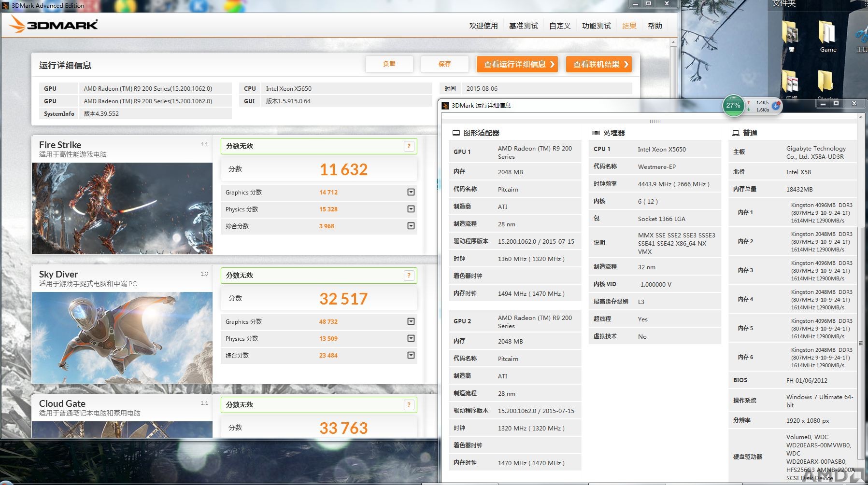Click the SystemInfo 版本4.39.552 row
Image resolution: width=868 pixels, height=485 pixels.
point(135,114)
